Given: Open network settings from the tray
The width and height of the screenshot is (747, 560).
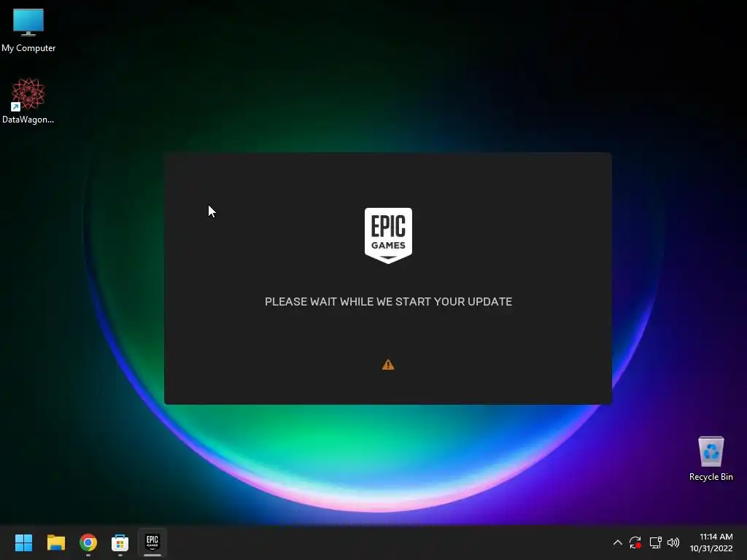Looking at the screenshot, I should click(656, 542).
